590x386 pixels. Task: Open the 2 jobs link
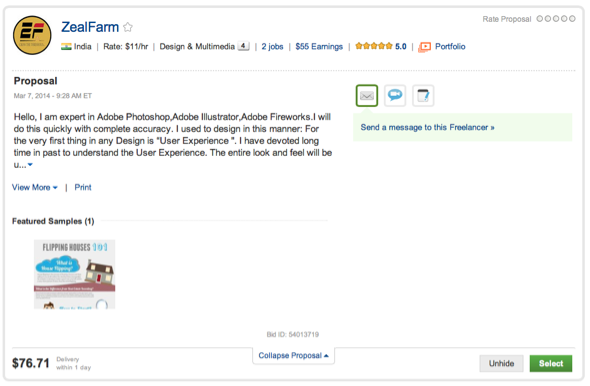[272, 47]
